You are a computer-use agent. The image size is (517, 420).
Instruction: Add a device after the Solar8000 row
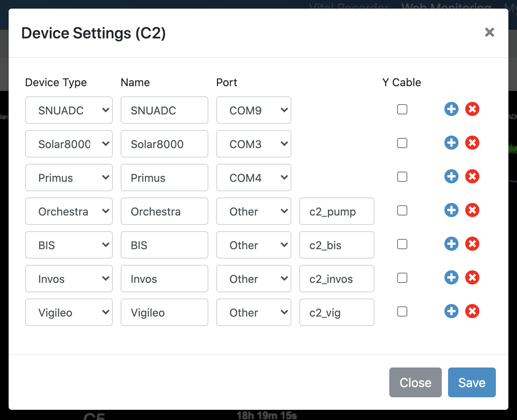point(452,143)
